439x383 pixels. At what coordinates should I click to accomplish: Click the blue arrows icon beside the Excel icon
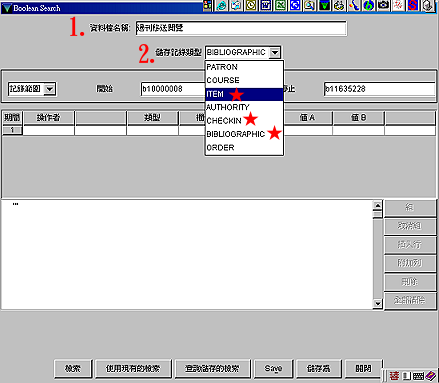click(x=295, y=5)
